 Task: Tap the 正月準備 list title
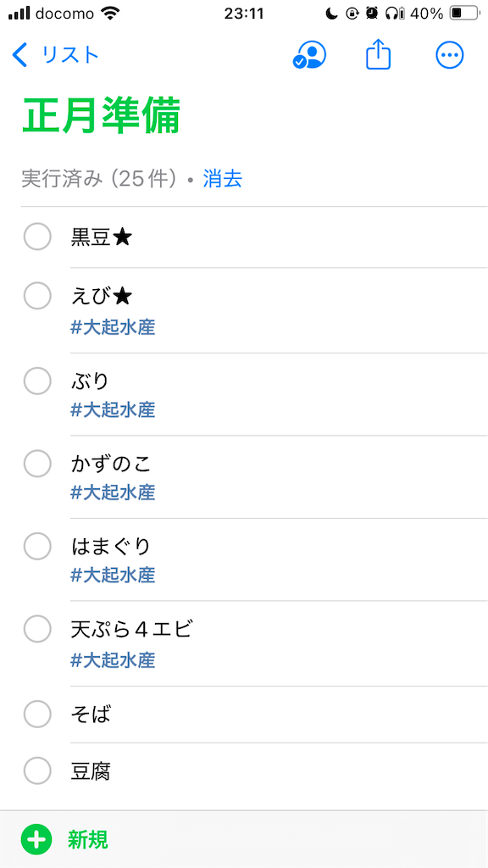102,115
